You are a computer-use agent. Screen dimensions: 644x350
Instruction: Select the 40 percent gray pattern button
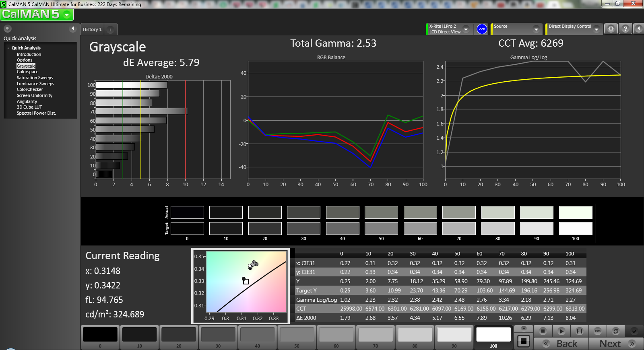[x=257, y=338]
